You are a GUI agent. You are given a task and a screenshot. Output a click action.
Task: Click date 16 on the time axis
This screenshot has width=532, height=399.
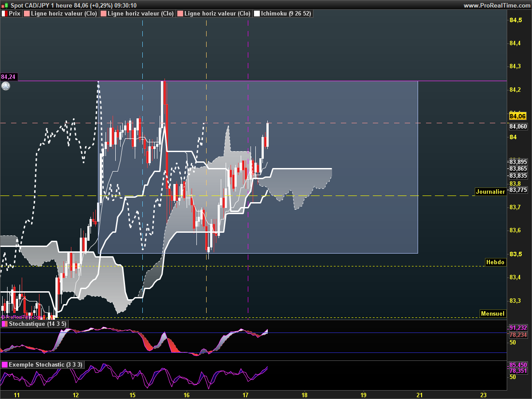[x=187, y=395]
